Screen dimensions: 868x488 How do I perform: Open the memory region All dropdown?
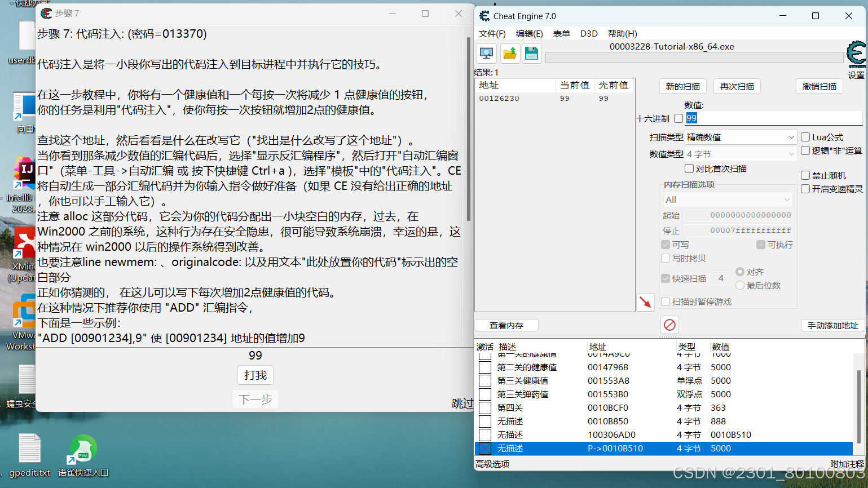coord(728,199)
